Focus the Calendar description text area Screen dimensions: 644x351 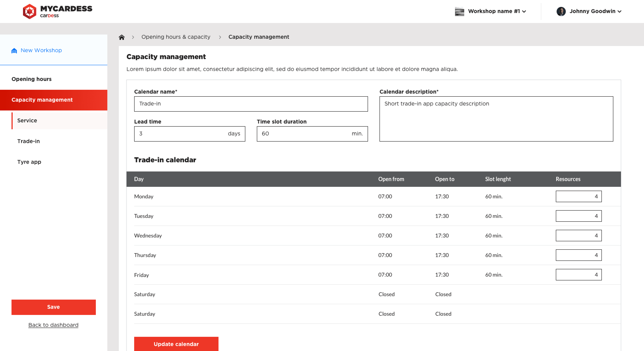click(496, 119)
